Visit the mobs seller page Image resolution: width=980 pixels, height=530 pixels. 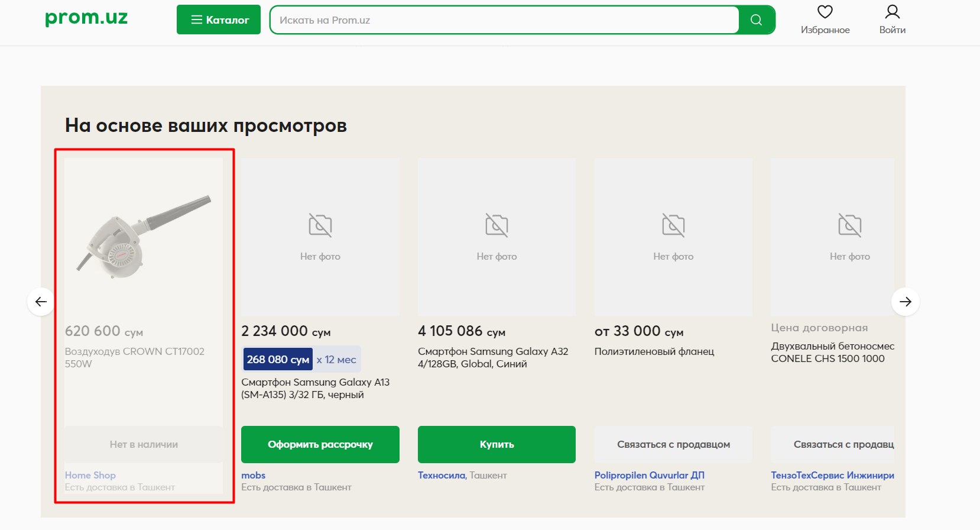[x=254, y=475]
